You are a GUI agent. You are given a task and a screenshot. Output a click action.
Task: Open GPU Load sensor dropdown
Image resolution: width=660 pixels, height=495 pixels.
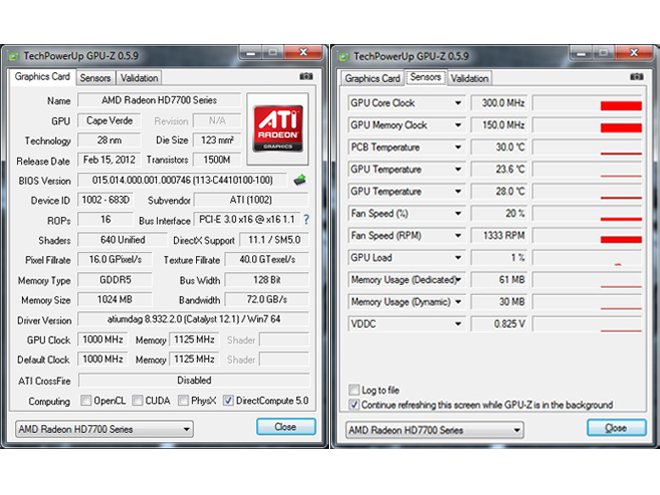click(458, 258)
